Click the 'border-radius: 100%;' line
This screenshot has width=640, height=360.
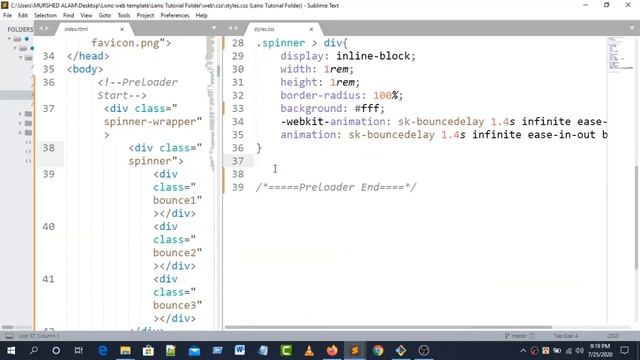tap(342, 96)
